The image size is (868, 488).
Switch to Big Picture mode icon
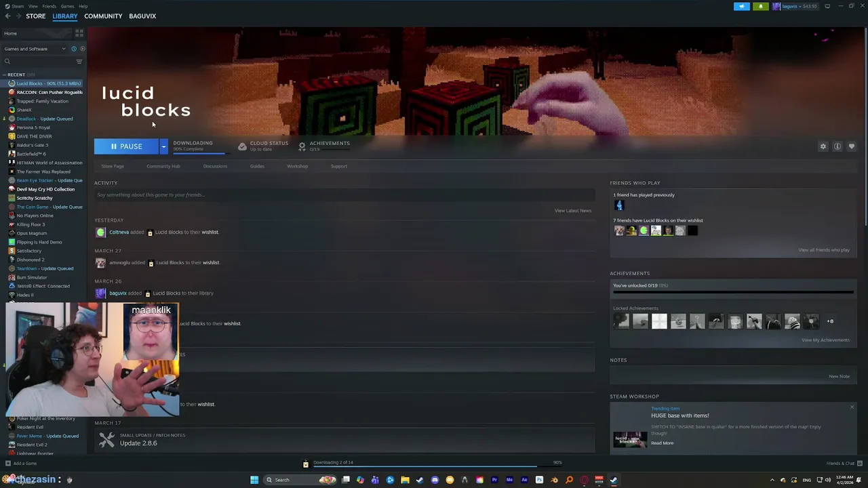tap(828, 6)
